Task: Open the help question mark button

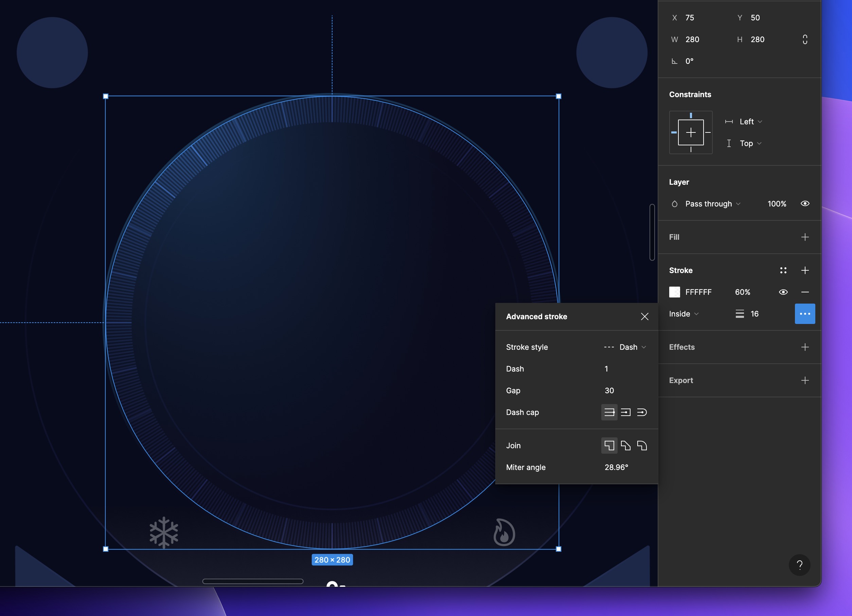Action: pos(800,565)
